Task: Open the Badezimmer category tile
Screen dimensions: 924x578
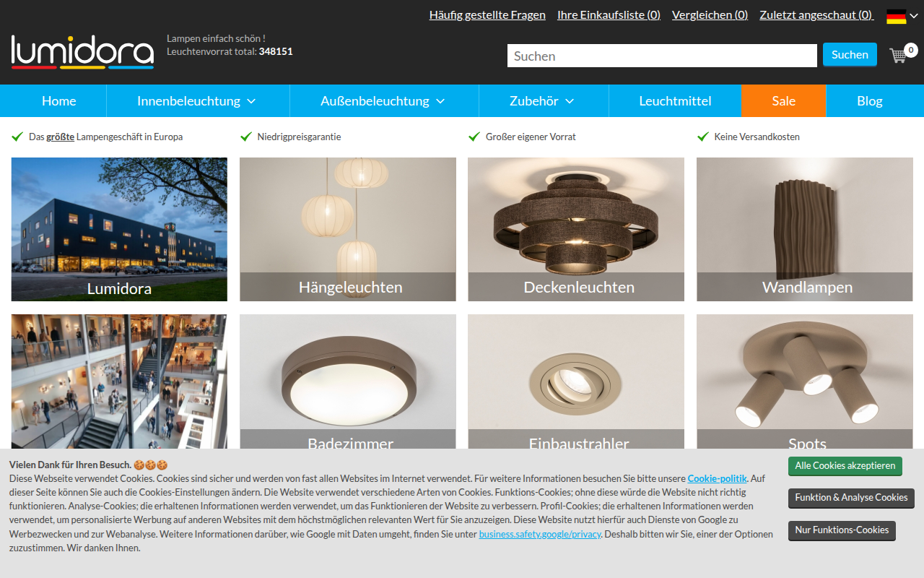Action: pos(348,381)
